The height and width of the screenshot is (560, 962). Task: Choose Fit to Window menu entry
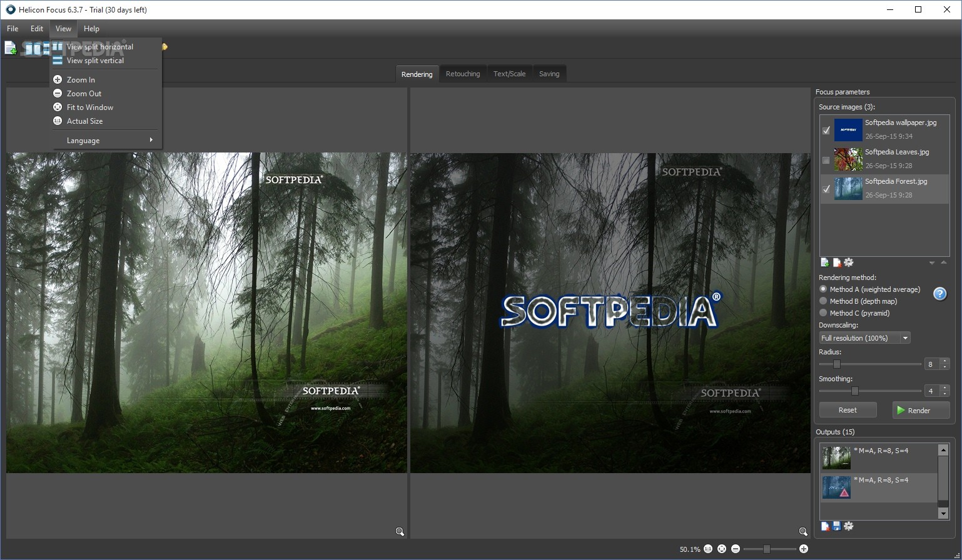coord(106,107)
